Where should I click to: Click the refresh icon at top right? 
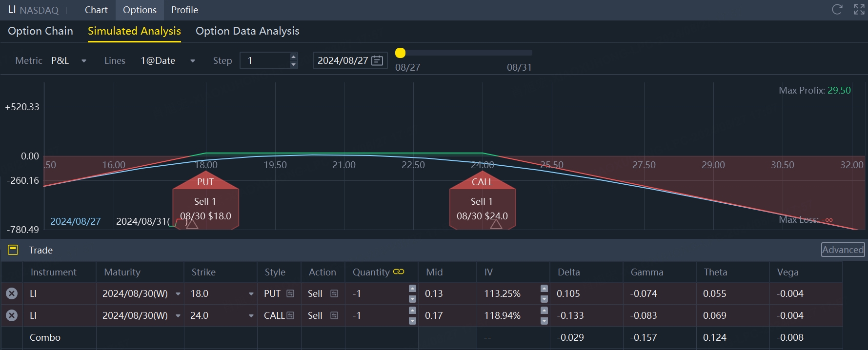[837, 9]
